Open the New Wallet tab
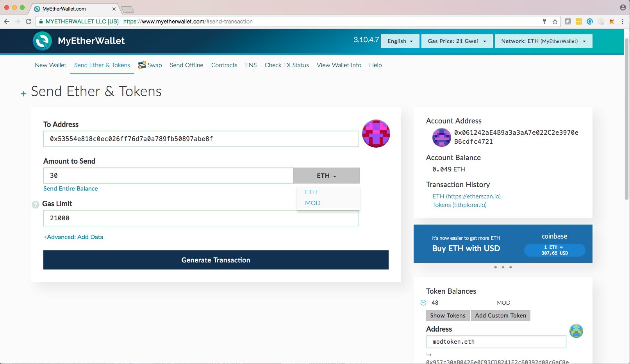630x364 pixels. 50,65
